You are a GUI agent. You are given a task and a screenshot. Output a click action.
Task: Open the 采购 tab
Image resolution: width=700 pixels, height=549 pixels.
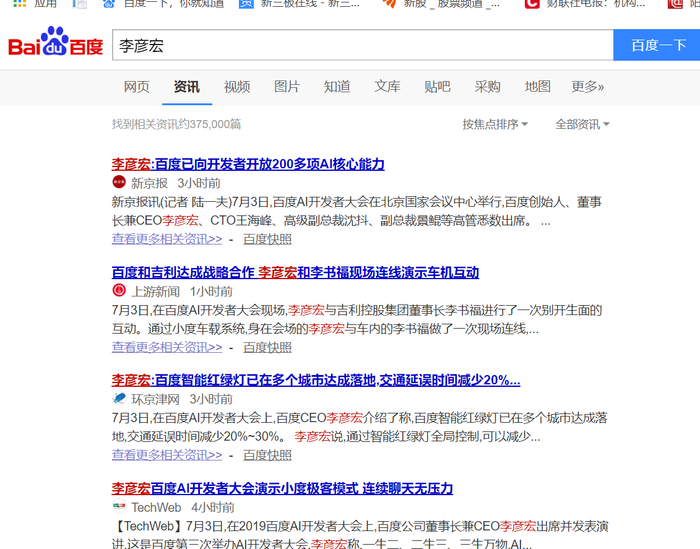click(488, 87)
